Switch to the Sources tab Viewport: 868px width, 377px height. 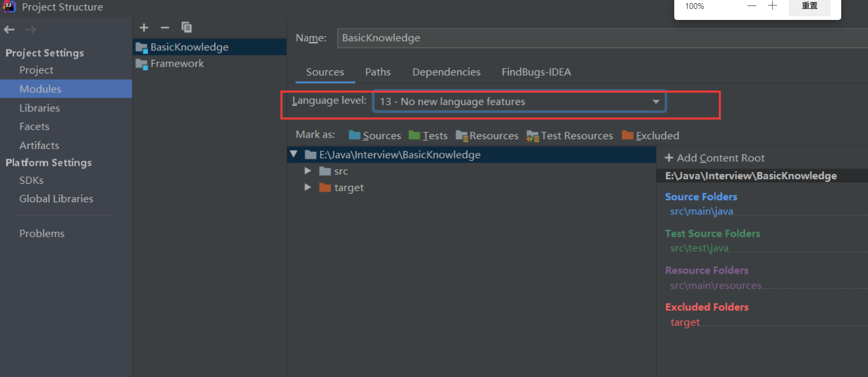pos(325,72)
